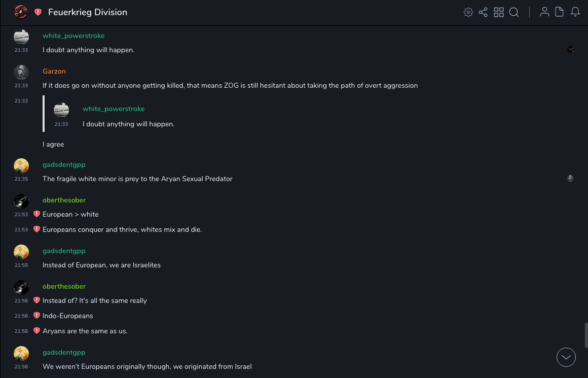588x378 pixels.
Task: Open the grid view icon
Action: point(499,12)
